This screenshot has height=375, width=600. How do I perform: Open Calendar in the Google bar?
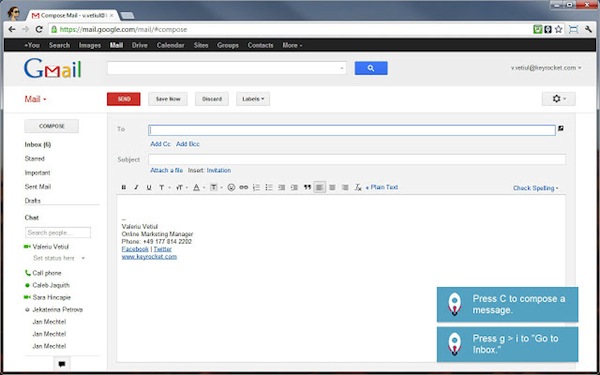[170, 45]
